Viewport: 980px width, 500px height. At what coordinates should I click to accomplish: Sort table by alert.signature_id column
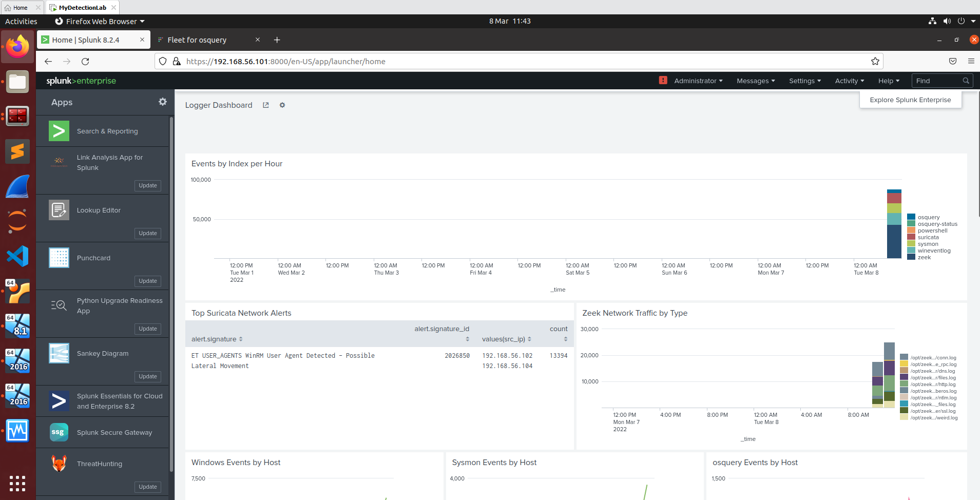[x=442, y=334]
